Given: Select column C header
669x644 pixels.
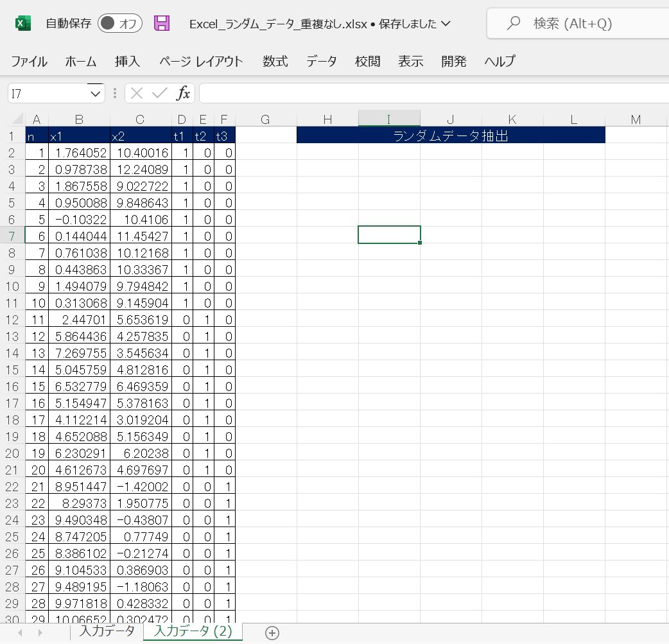Looking at the screenshot, I should click(141, 119).
